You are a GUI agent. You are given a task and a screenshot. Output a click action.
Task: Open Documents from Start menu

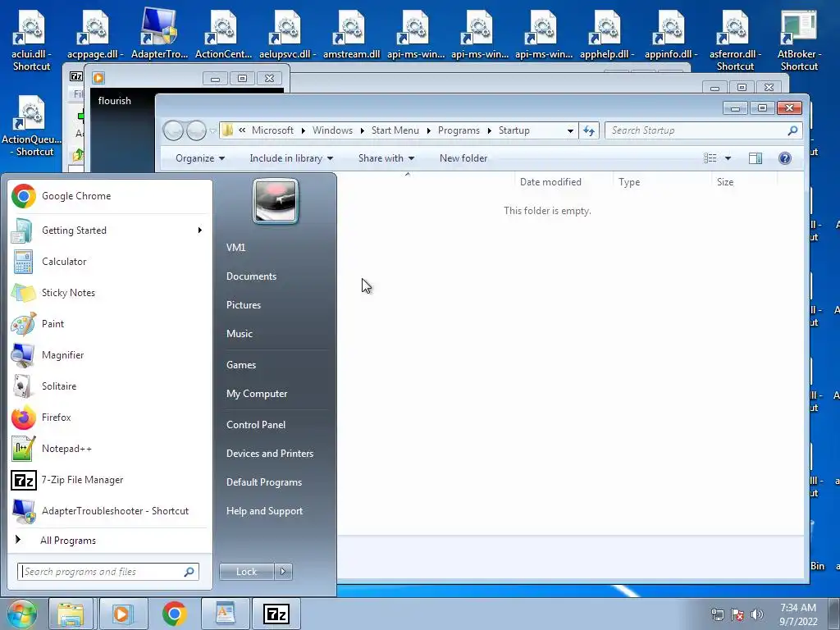pos(251,276)
